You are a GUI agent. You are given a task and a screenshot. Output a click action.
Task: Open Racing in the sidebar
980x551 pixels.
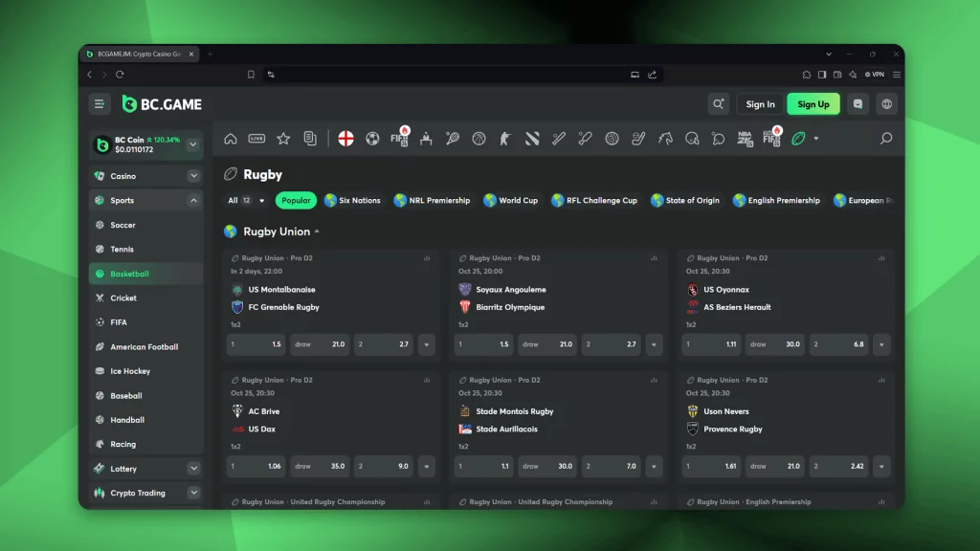[145, 444]
